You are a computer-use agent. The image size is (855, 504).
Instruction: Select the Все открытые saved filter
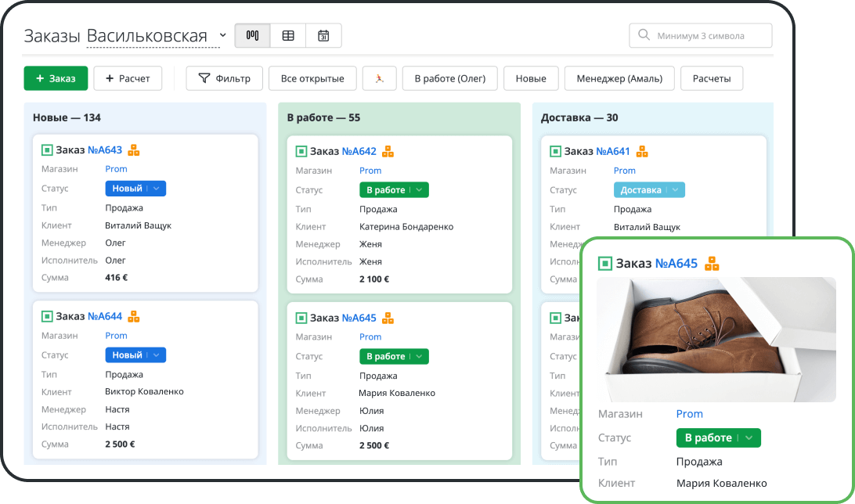click(312, 78)
